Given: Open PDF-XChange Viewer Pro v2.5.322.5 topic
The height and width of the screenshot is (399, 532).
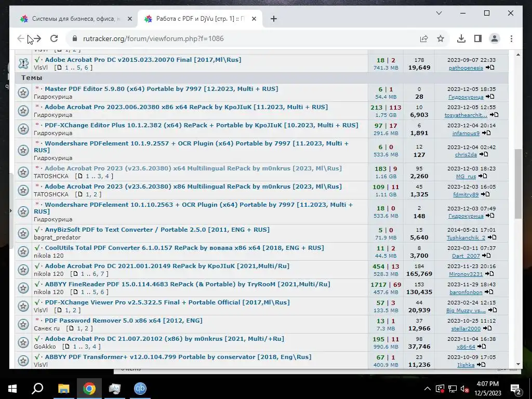Looking at the screenshot, I should 167,302.
